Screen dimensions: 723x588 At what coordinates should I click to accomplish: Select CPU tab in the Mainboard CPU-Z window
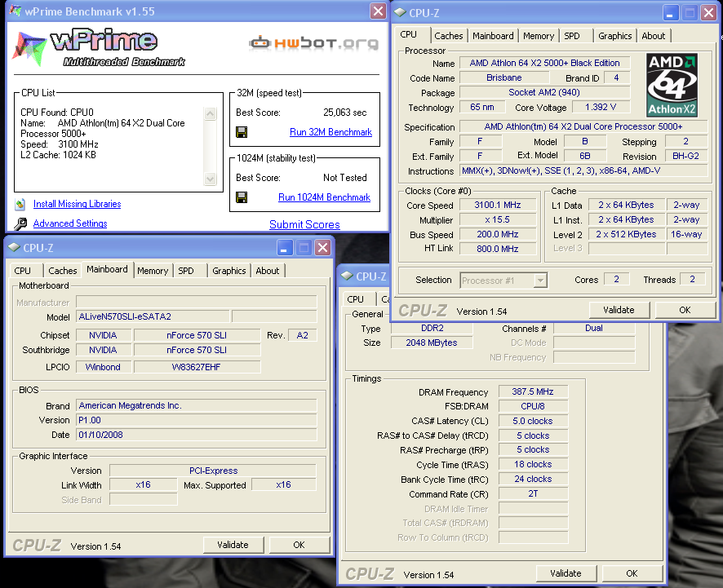[x=23, y=271]
